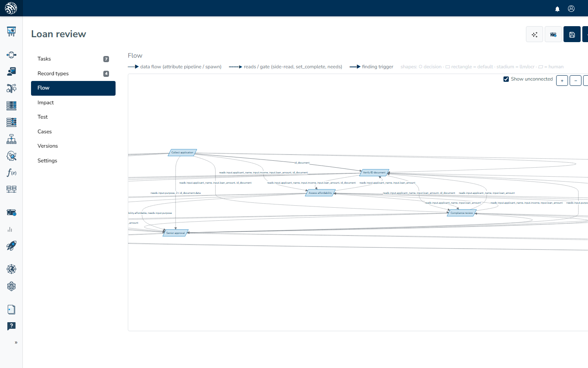Open the hexagon cluster sidebar icon

click(x=11, y=286)
